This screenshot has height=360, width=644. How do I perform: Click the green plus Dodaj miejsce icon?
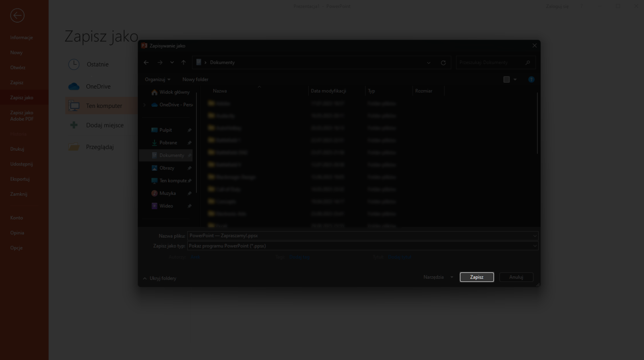coord(74,125)
